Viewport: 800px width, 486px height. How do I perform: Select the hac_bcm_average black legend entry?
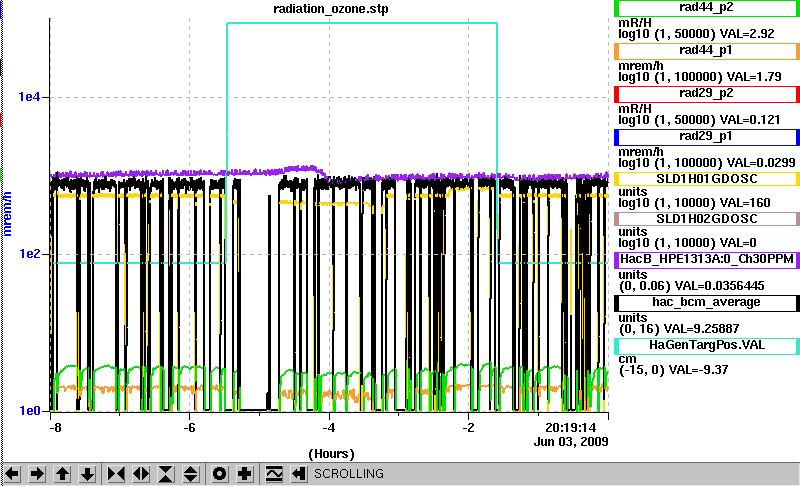(x=707, y=302)
